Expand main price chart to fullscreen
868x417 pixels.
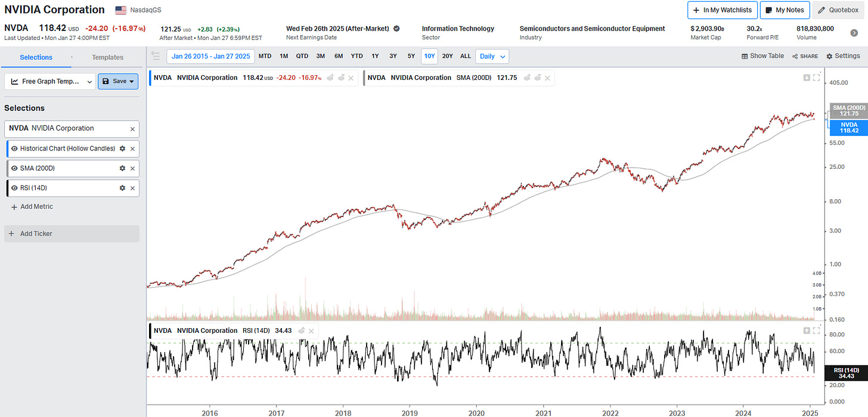click(x=817, y=77)
